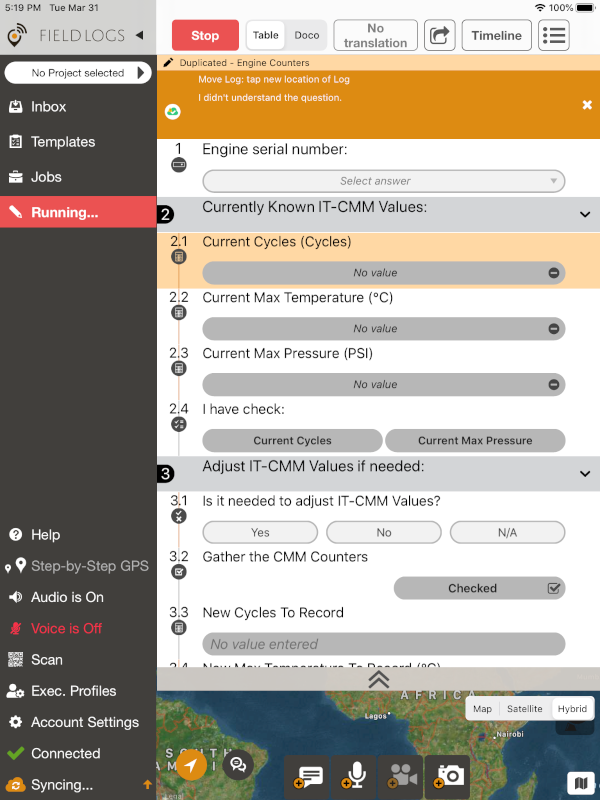This screenshot has height=800, width=600.
Task: Collapse Adjust IT-CMM Values if needed section
Action: tap(585, 473)
